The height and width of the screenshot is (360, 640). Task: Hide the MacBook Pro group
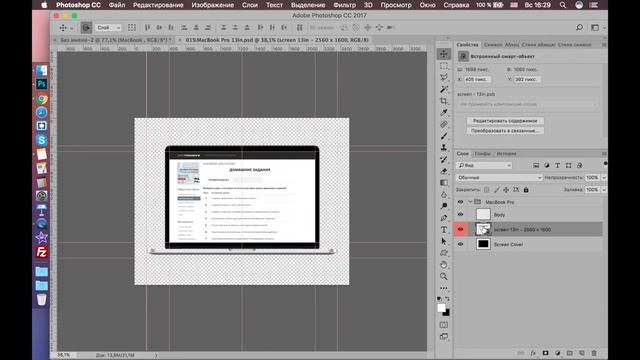[460, 202]
